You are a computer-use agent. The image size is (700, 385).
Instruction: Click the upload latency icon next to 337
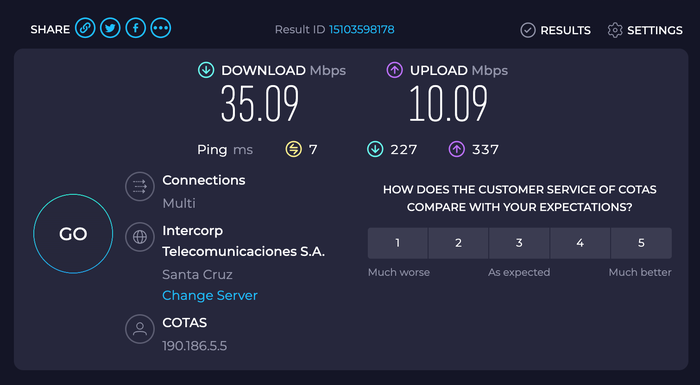pyautogui.click(x=456, y=149)
